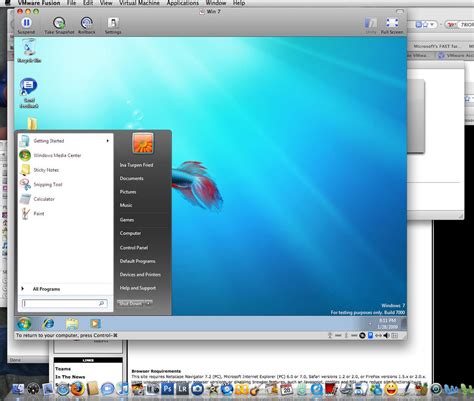The image size is (474, 401).
Task: Click the network arrows icon in VMware status bar
Action: pyautogui.click(x=378, y=335)
